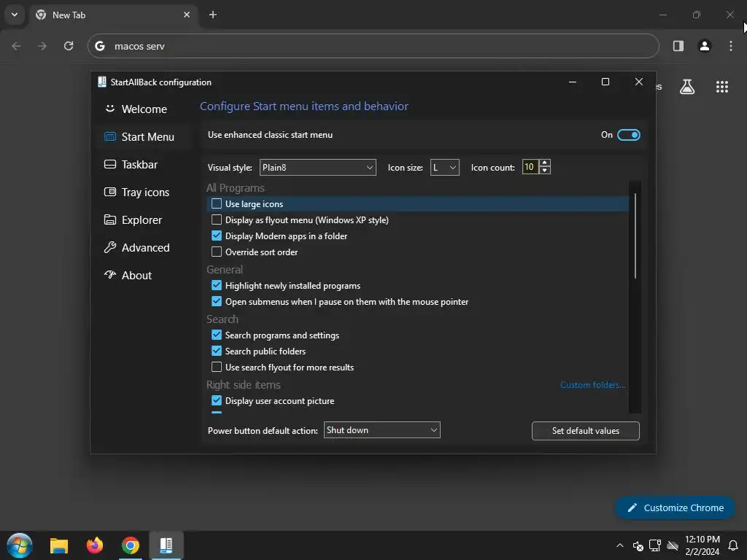Click the StartAllBack title bar app icon
This screenshot has height=560, width=747.
coord(102,82)
